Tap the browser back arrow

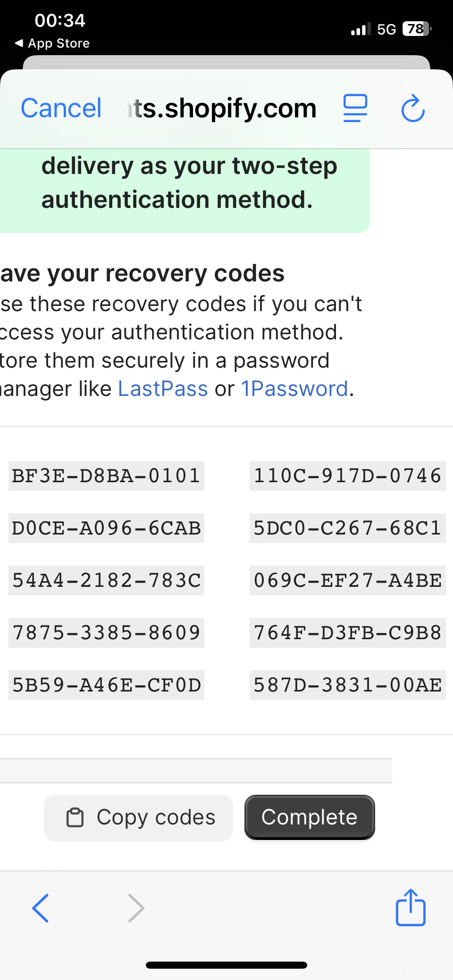tap(41, 908)
